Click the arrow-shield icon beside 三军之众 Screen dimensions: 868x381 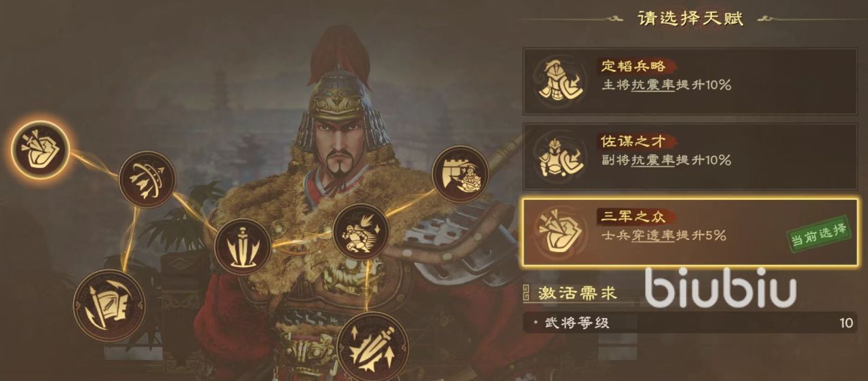[560, 232]
